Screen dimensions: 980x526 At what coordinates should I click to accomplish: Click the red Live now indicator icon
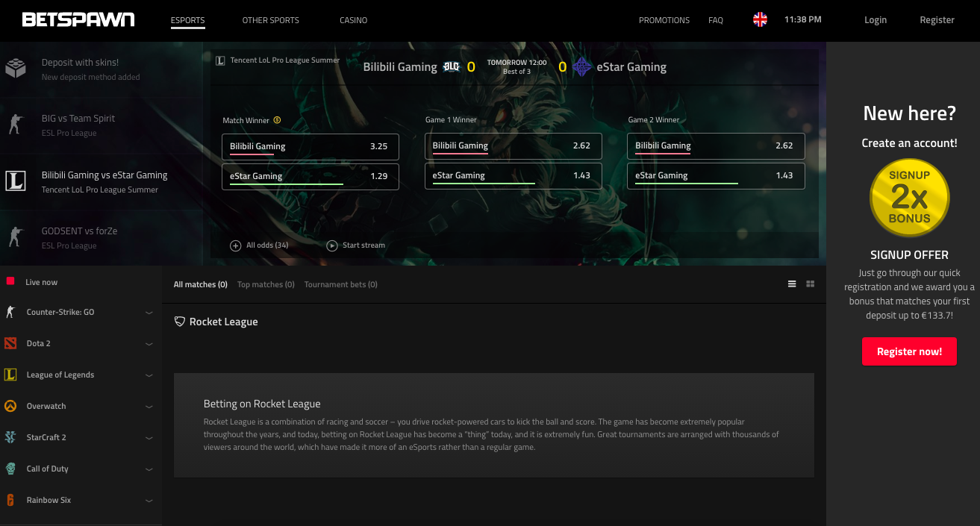10,282
